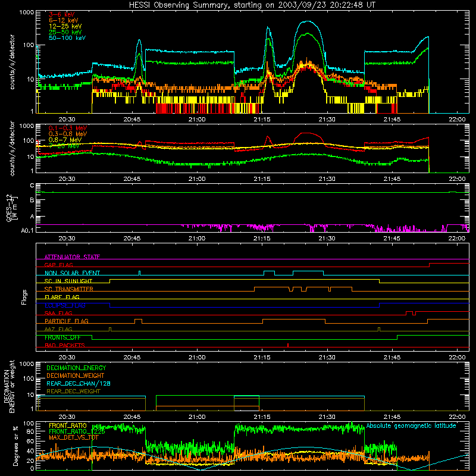Click the REAR_DEC_WEIGHT legend label
The width and height of the screenshot is (476, 476).
pos(73,392)
